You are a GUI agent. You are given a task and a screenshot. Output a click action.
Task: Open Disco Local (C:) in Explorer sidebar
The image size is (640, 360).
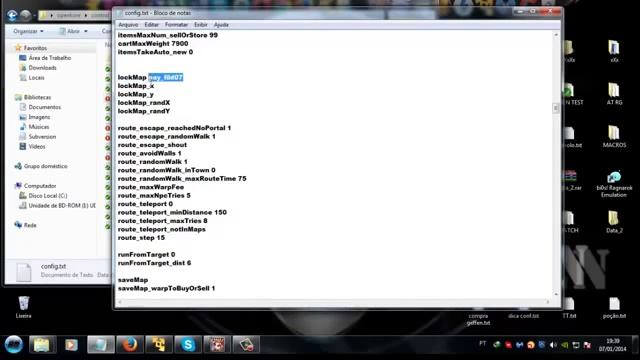48,196
